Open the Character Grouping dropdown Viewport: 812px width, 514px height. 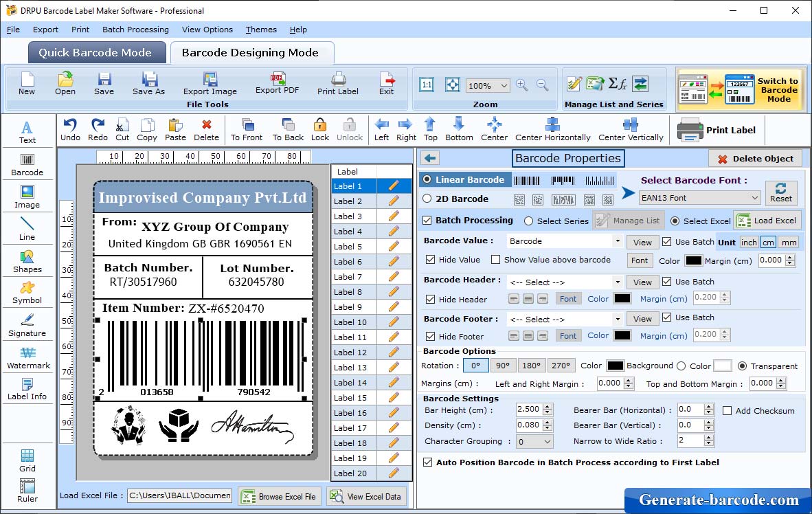tap(548, 441)
